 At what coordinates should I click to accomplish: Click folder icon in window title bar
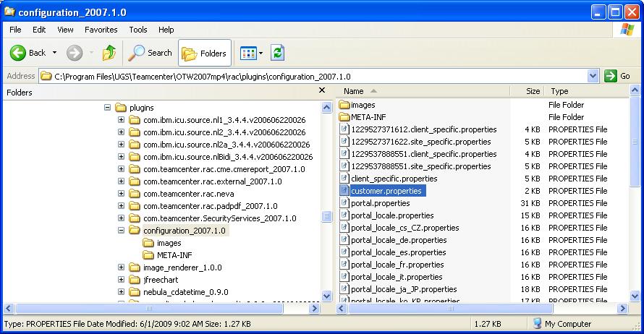click(9, 12)
